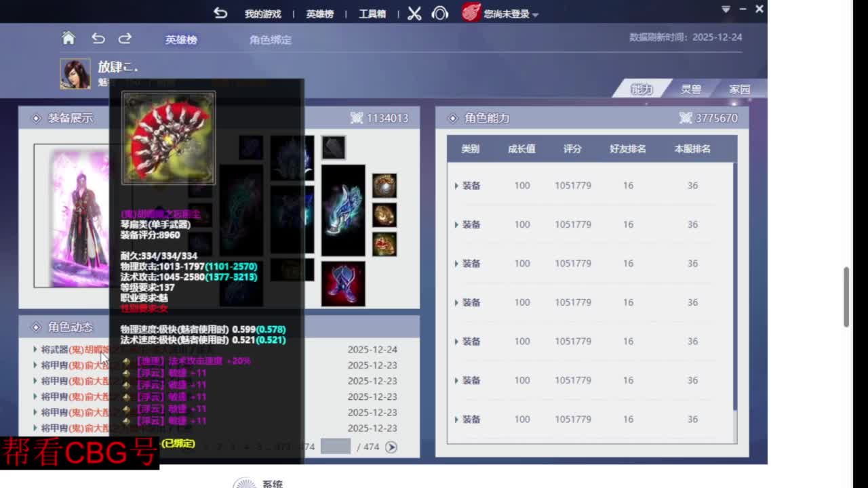Open the character avatar portrait of 放肆ㄈ.
This screenshot has height=488, width=868.
[x=75, y=73]
